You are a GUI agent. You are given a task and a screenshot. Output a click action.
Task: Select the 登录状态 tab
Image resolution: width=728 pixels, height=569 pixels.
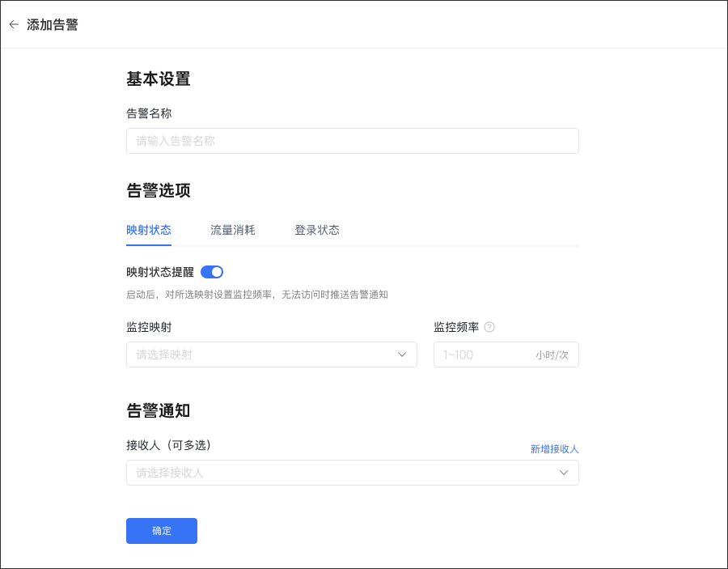tap(317, 230)
